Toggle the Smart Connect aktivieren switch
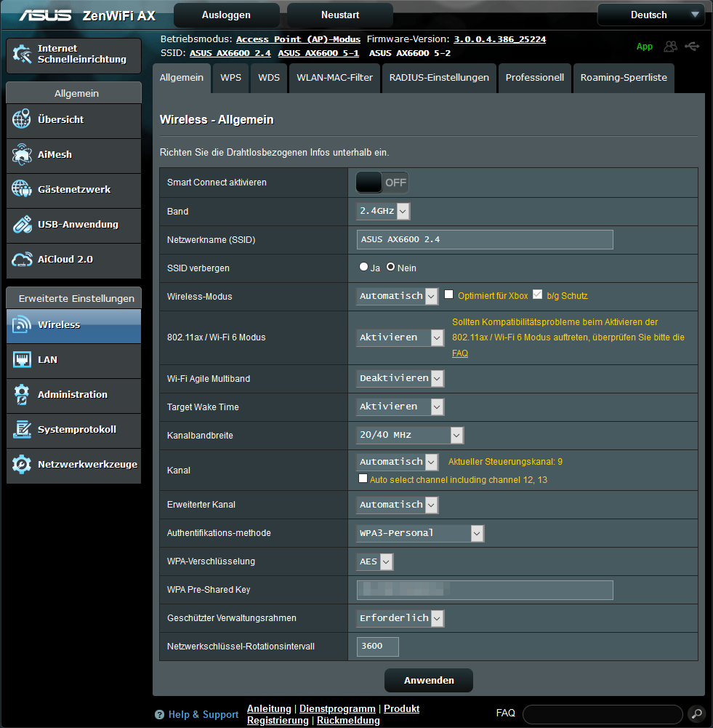This screenshot has height=728, width=713. point(382,183)
